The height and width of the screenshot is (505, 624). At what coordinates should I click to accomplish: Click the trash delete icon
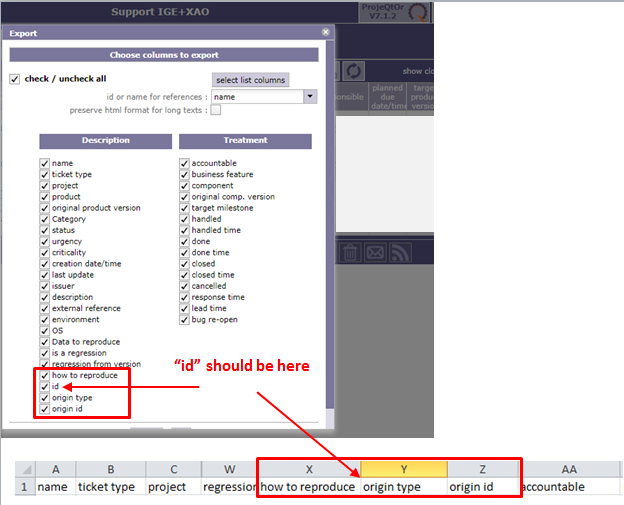pos(350,253)
